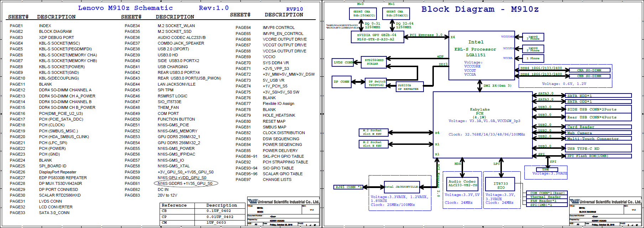Select the USB TYPE-C HD block
The image size is (644, 228).
(598, 148)
